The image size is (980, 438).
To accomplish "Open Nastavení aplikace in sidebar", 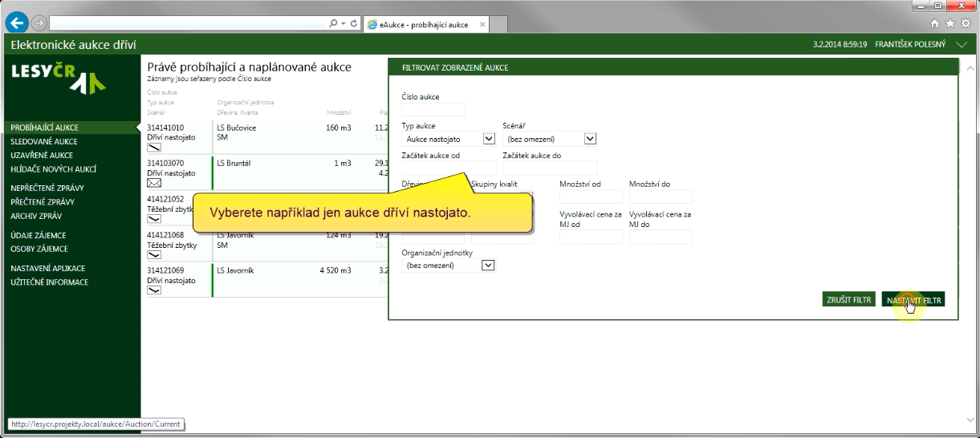I will 48,269.
